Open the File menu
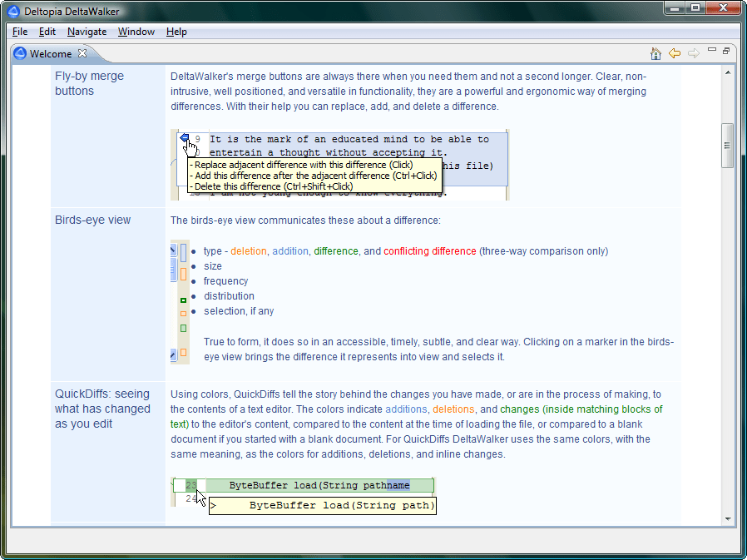The height and width of the screenshot is (560, 747). 20,32
